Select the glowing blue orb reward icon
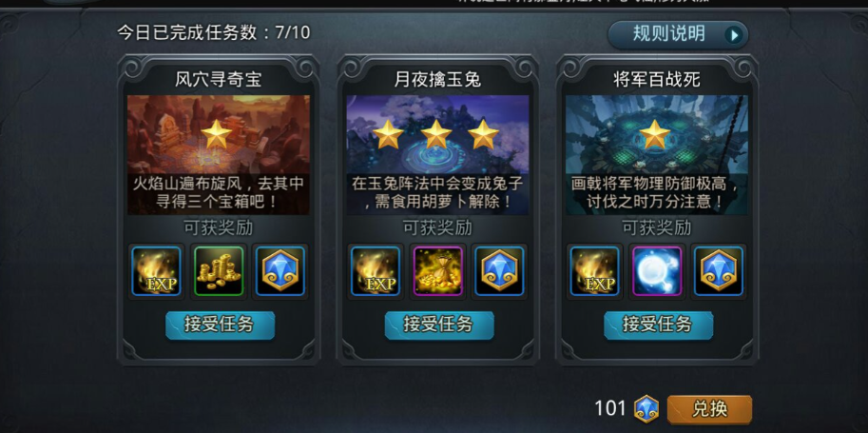Viewport: 868px width, 433px height. coord(657,271)
